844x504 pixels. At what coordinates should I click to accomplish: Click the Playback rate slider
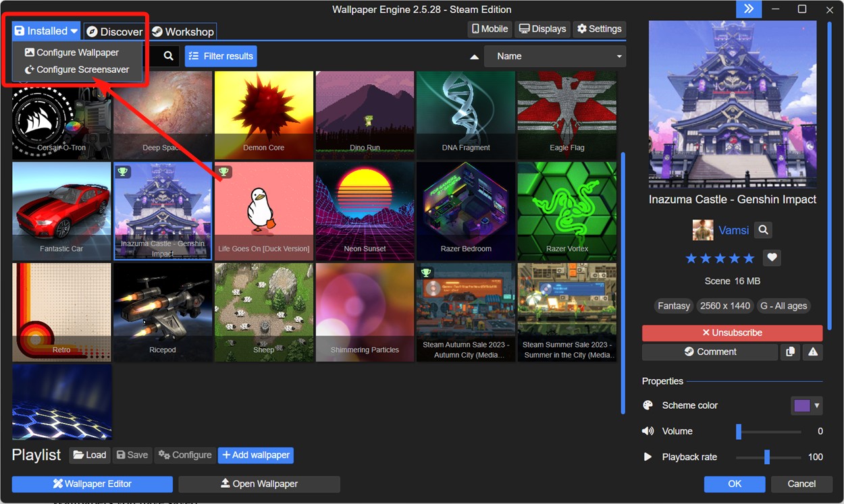point(768,457)
